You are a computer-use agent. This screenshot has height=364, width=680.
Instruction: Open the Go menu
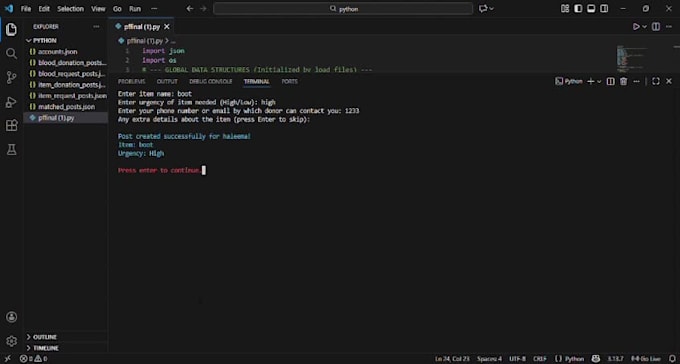(117, 9)
